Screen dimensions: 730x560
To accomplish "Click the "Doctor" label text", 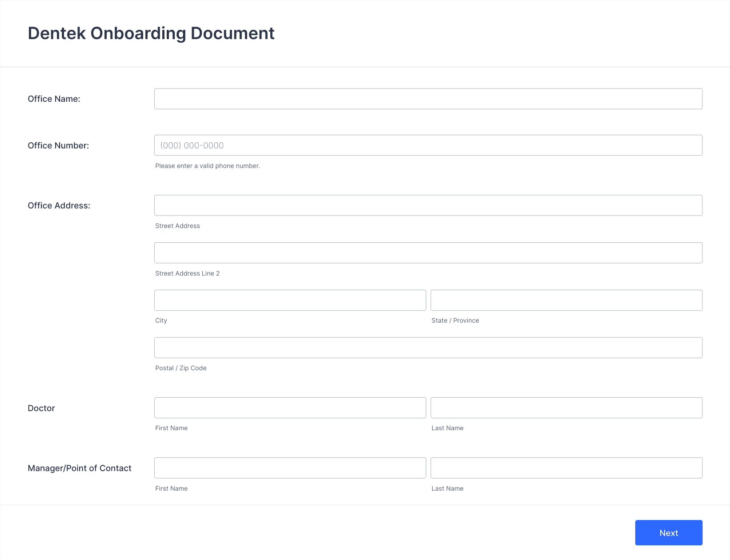I will (x=41, y=408).
